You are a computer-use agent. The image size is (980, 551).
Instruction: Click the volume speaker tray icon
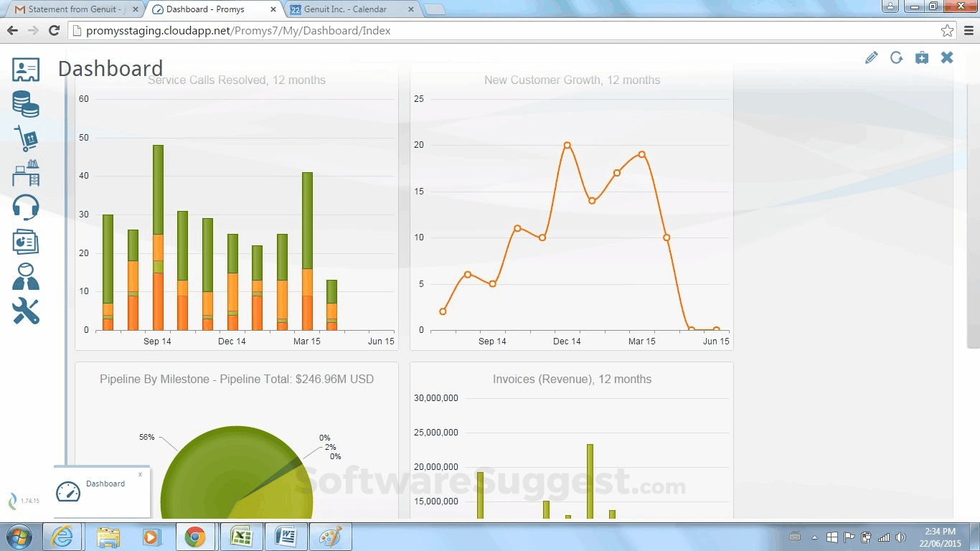(x=901, y=537)
